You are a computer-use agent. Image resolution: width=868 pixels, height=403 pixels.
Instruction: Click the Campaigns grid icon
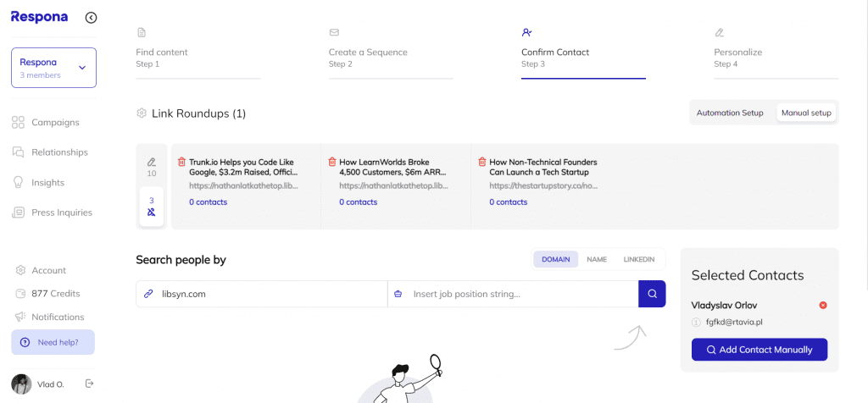pos(18,122)
